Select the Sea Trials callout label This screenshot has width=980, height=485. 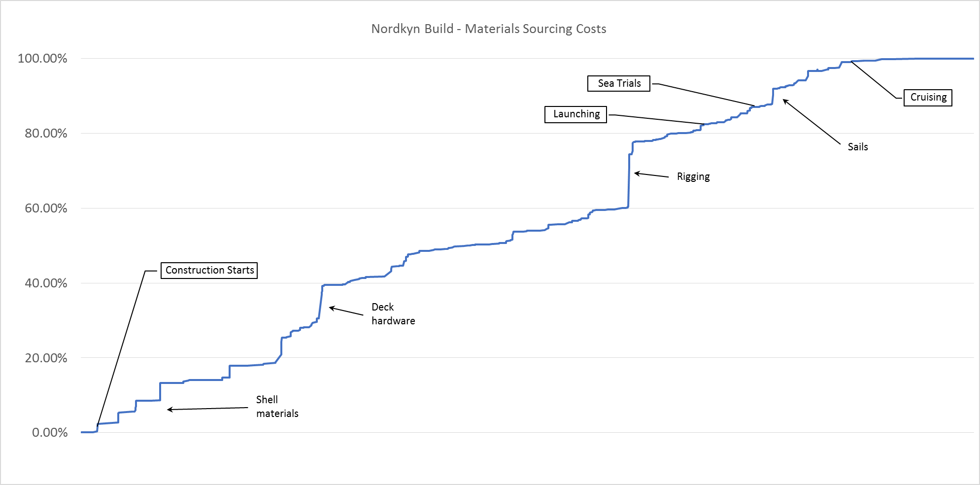(x=619, y=83)
